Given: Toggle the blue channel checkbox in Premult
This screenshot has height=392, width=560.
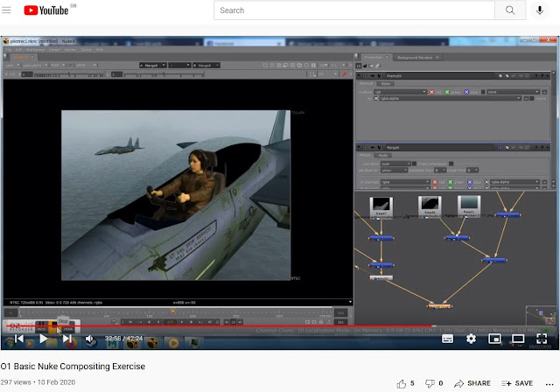Looking at the screenshot, I should (466, 92).
